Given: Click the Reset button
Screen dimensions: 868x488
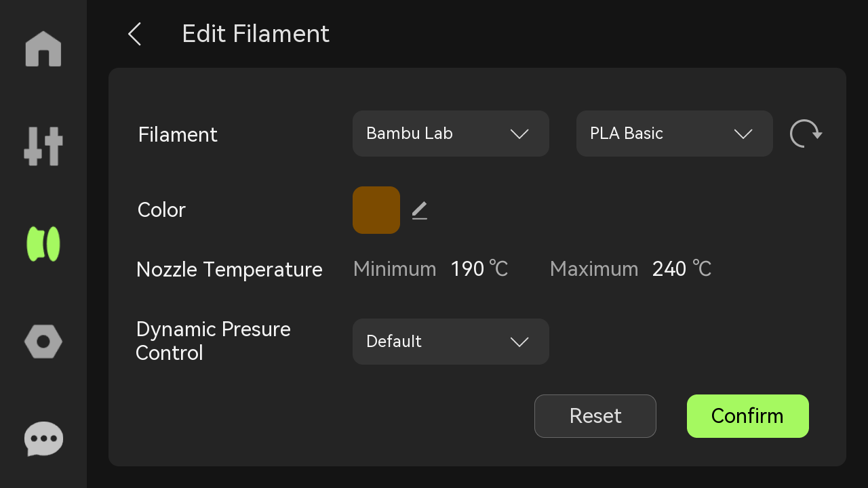Looking at the screenshot, I should (x=595, y=416).
